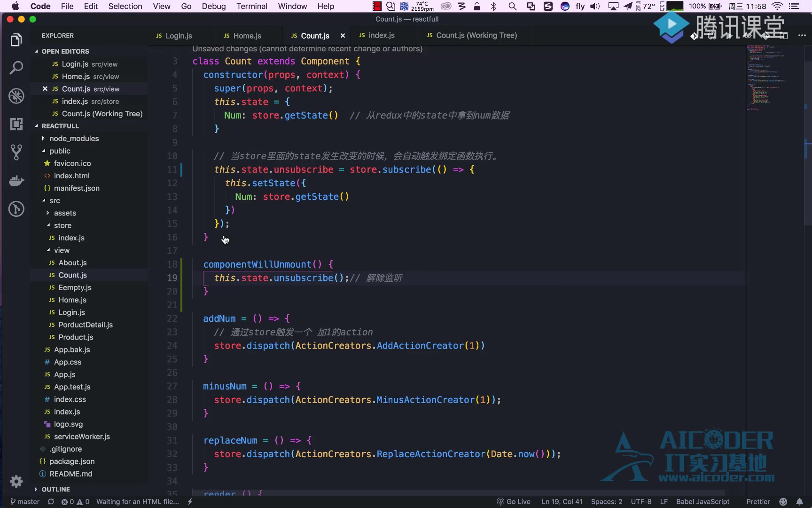
Task: Open the GitLens activity bar icon
Action: (16, 208)
